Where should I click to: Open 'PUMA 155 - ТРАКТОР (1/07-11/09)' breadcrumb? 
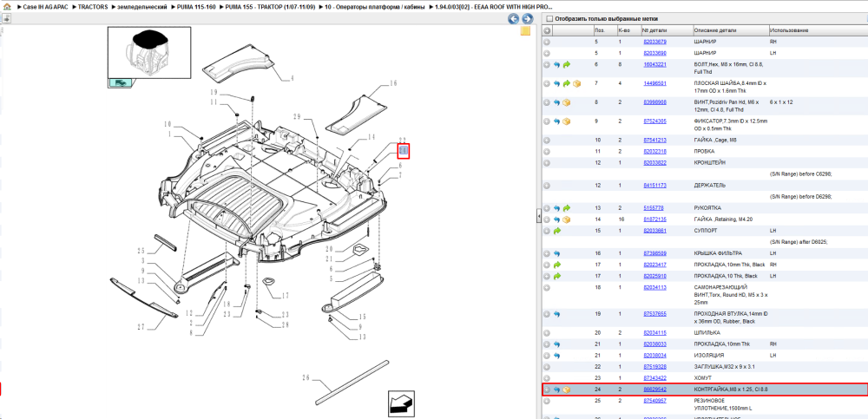pyautogui.click(x=270, y=7)
